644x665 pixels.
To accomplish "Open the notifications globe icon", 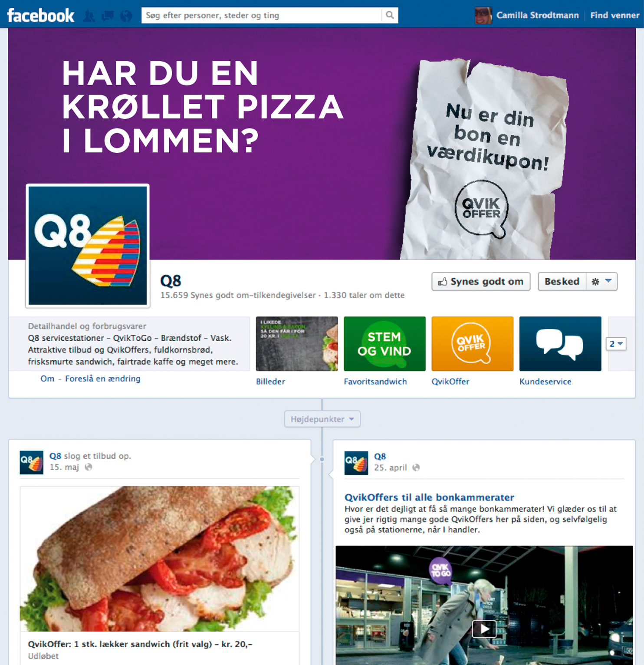I will point(126,16).
